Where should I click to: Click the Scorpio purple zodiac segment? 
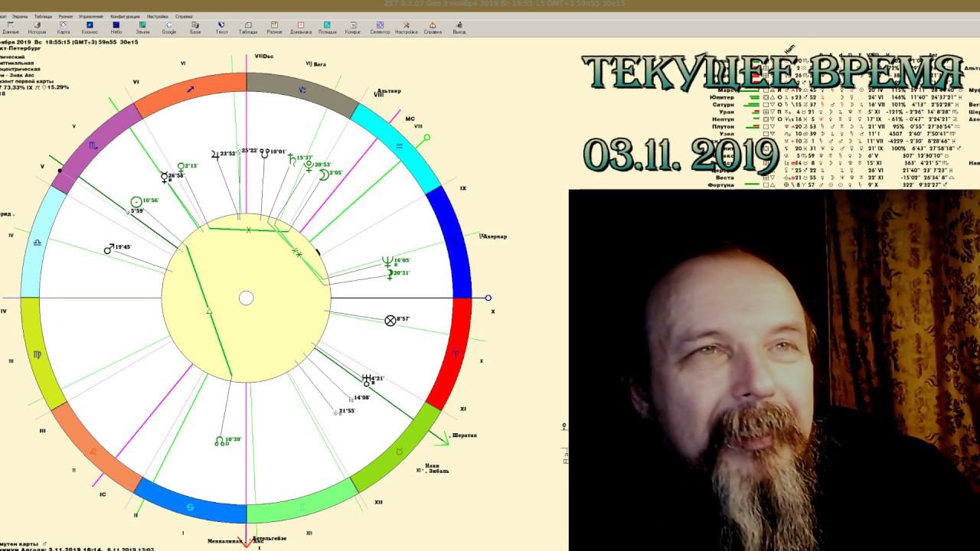click(x=93, y=145)
